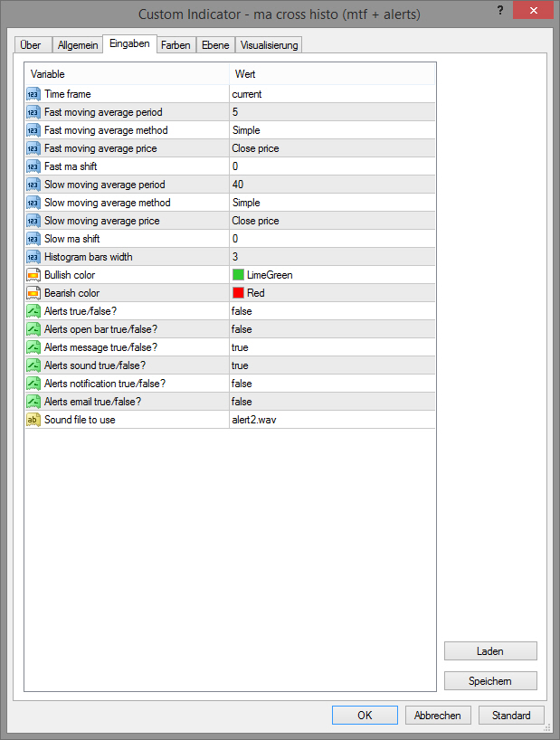This screenshot has height=740, width=560.
Task: Open the Visualisierung tab
Action: click(x=268, y=45)
